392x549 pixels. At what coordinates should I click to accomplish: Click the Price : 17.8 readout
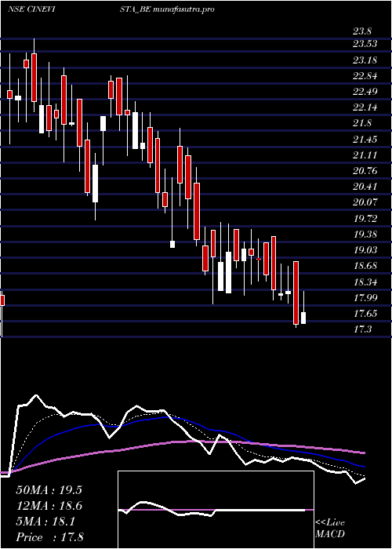[x=49, y=537]
